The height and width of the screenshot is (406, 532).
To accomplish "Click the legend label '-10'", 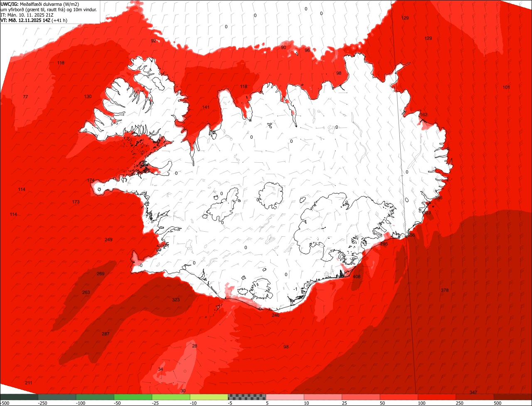I will coord(194,403).
